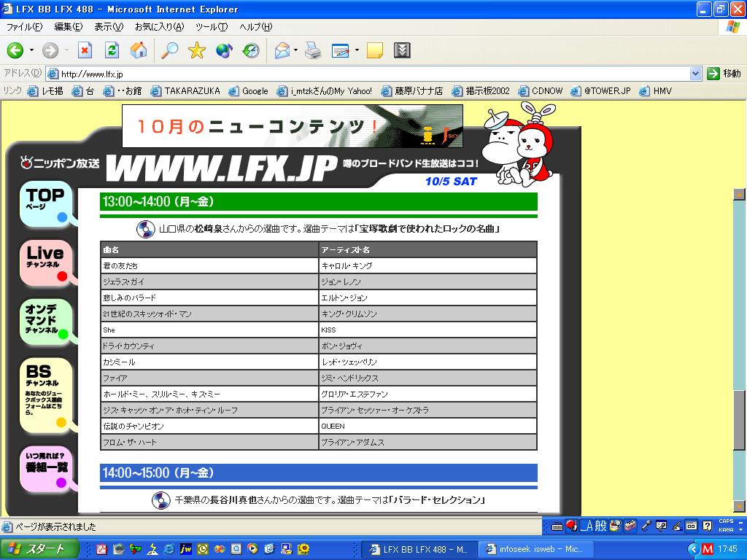Viewport: 747px width, 560px height.
Task: Open the language bar options arrow
Action: [x=740, y=529]
